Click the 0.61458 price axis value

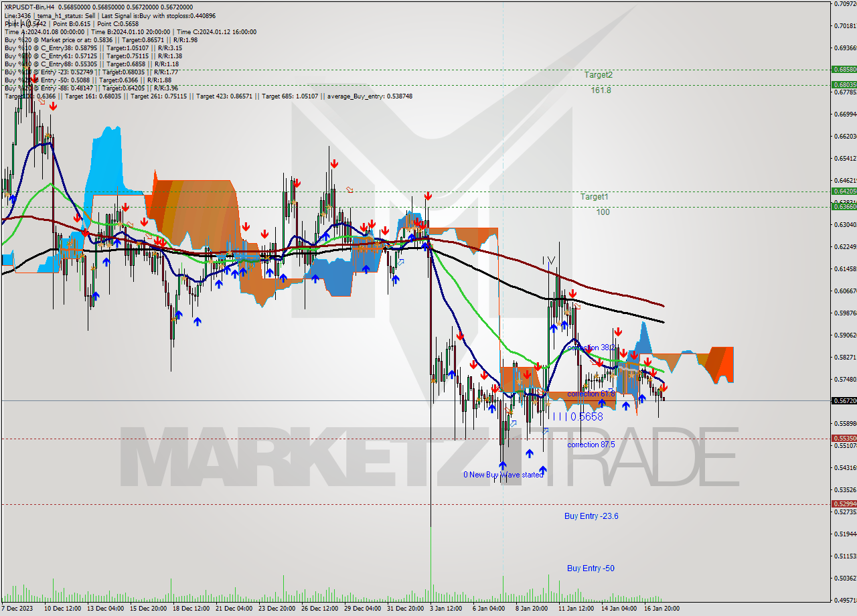pyautogui.click(x=845, y=269)
